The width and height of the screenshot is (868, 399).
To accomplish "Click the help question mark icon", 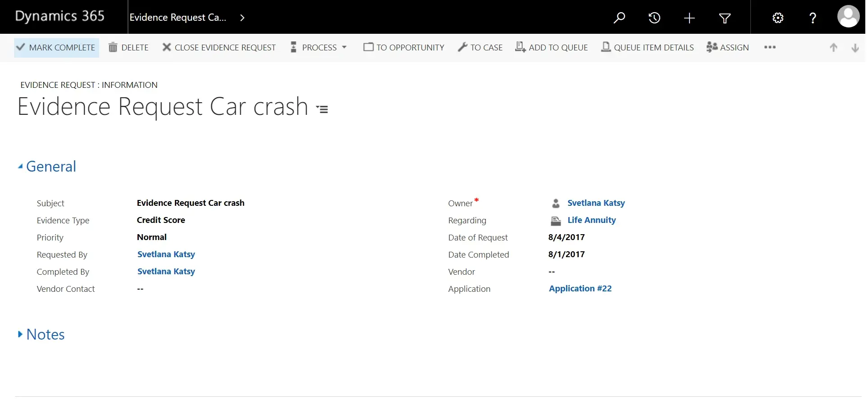I will (813, 18).
